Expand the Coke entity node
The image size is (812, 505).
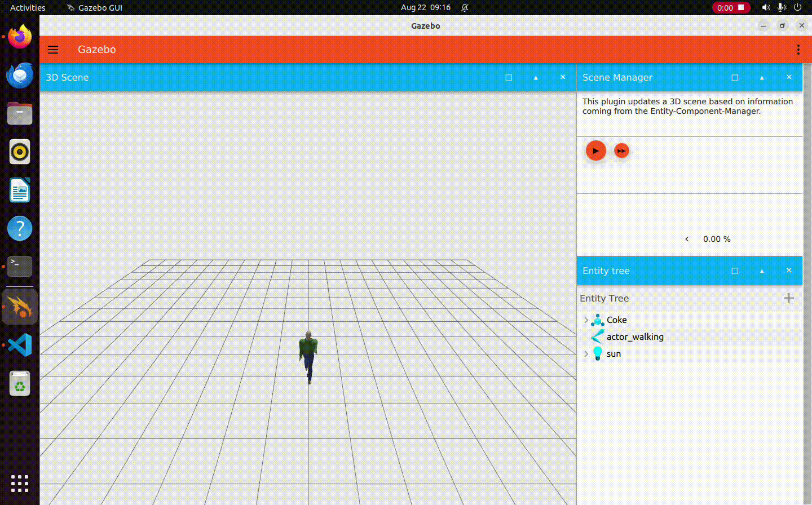point(586,320)
